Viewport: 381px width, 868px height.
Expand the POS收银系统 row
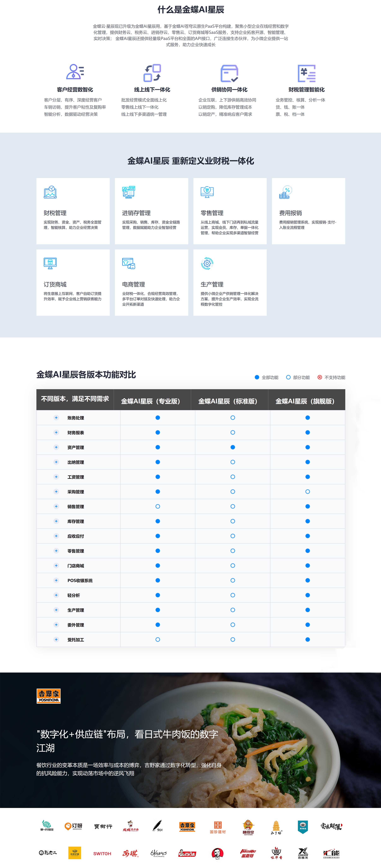coord(56,580)
